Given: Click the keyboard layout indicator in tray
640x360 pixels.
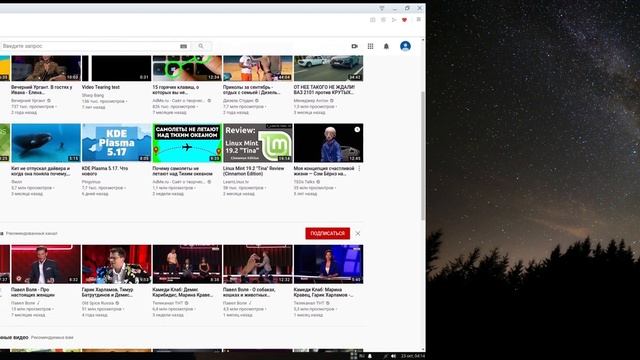Looking at the screenshot, I should point(362,356).
